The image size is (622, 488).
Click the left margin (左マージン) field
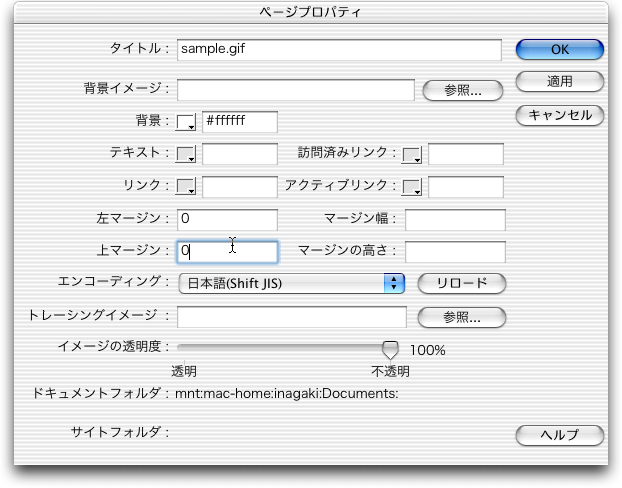click(227, 219)
